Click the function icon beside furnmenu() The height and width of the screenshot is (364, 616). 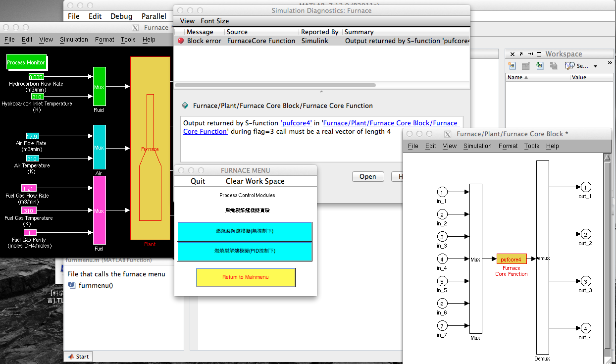pyautogui.click(x=72, y=285)
